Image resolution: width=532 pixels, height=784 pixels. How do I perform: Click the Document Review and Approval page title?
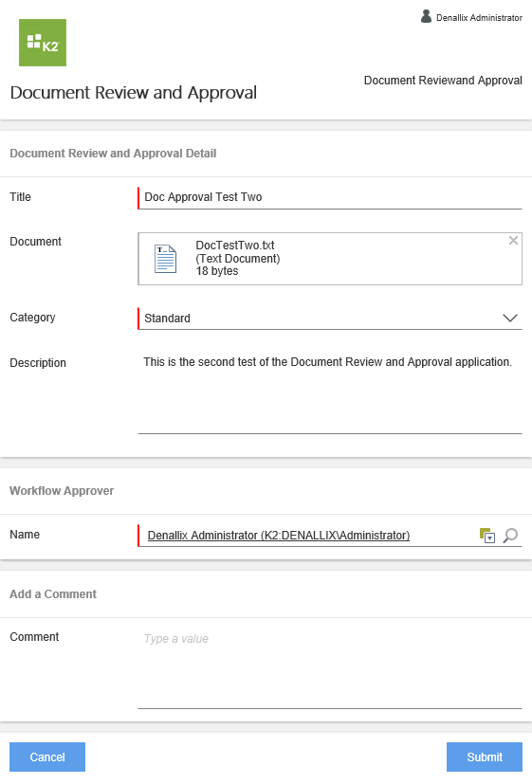click(x=134, y=93)
